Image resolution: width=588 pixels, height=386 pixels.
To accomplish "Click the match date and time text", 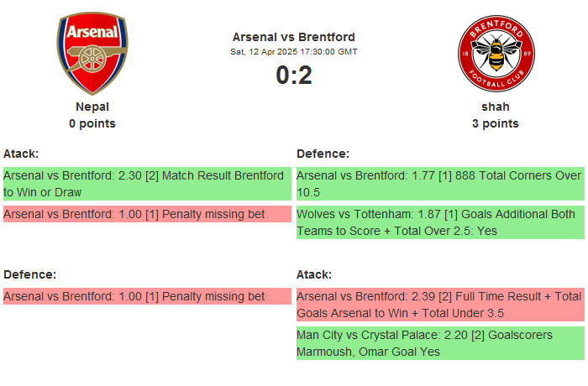I will click(x=294, y=52).
